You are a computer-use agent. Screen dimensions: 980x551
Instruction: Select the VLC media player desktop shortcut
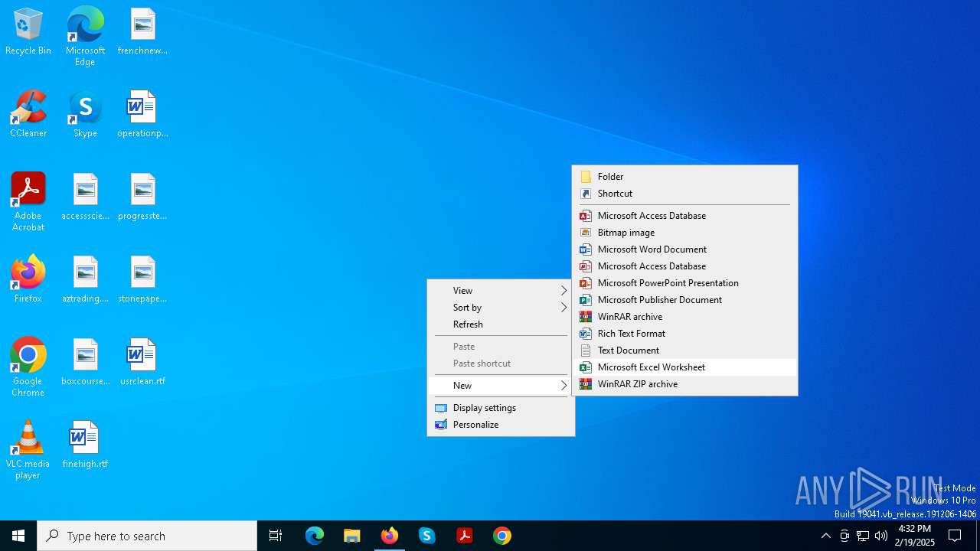[28, 450]
